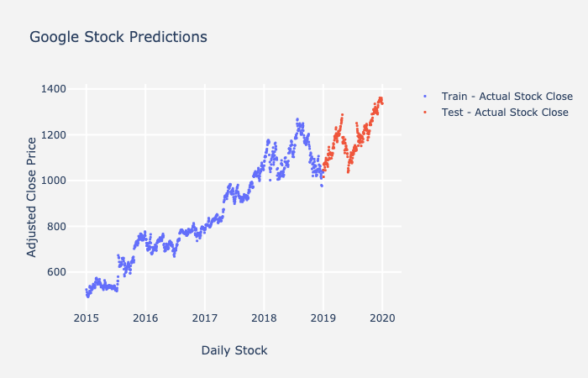588x378 pixels.
Task: Select the Daily Stock x-axis title
Action: point(234,349)
